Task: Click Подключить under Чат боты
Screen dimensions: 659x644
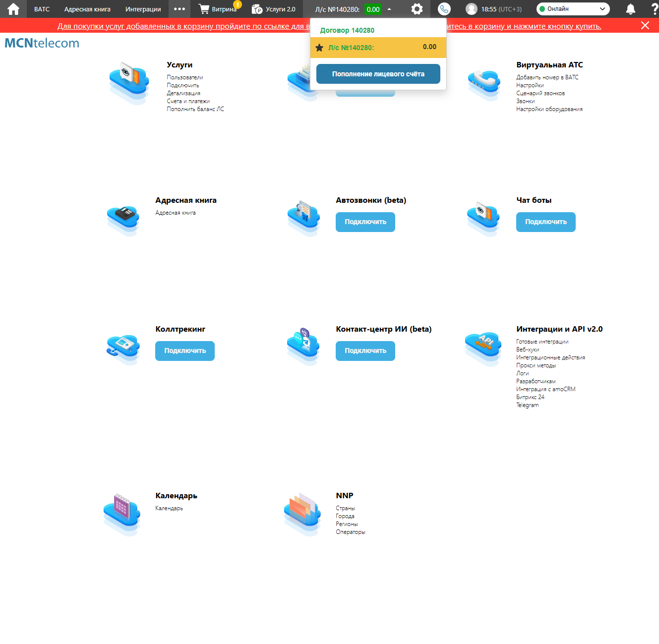Action: (x=546, y=222)
